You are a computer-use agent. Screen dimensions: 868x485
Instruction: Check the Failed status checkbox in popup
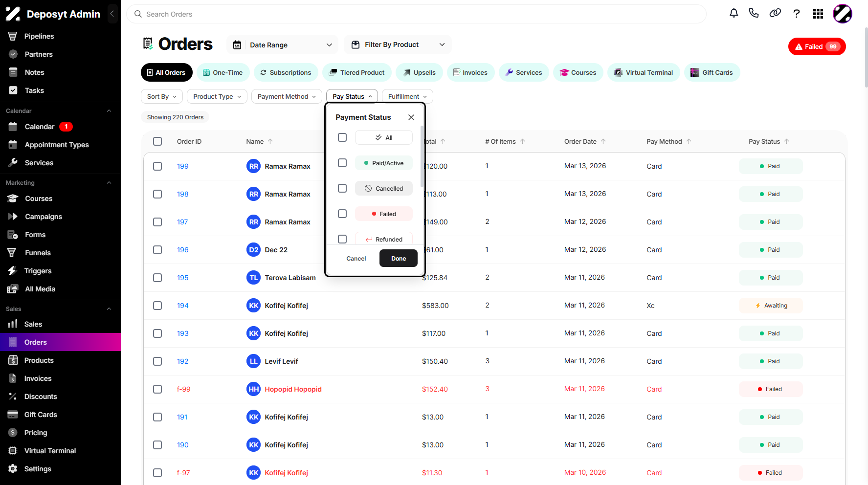click(342, 214)
